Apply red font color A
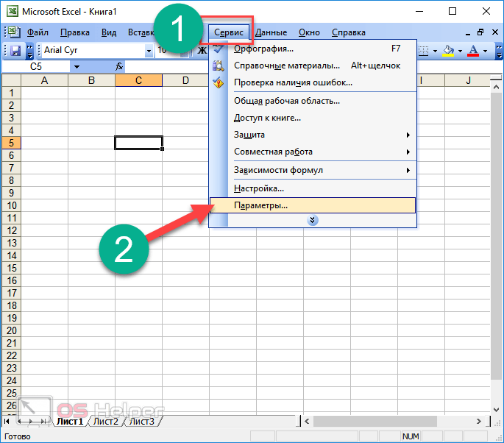504x443 pixels. tap(473, 51)
